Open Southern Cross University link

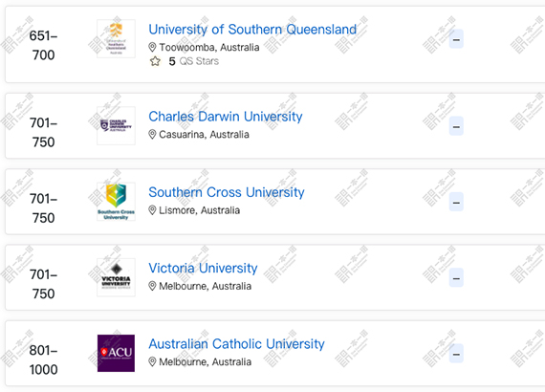[227, 192]
